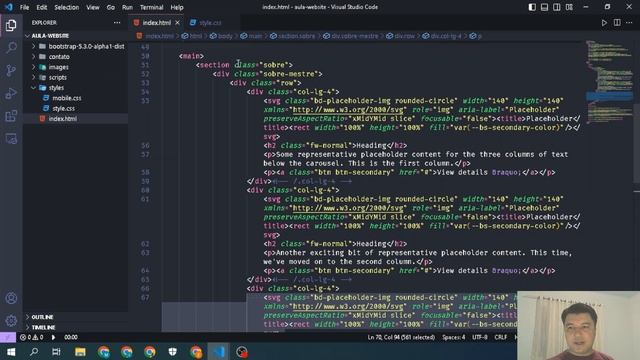Screen dimensions: 640x360
Task: Click the status bar play button
Action: pyautogui.click(x=53, y=338)
